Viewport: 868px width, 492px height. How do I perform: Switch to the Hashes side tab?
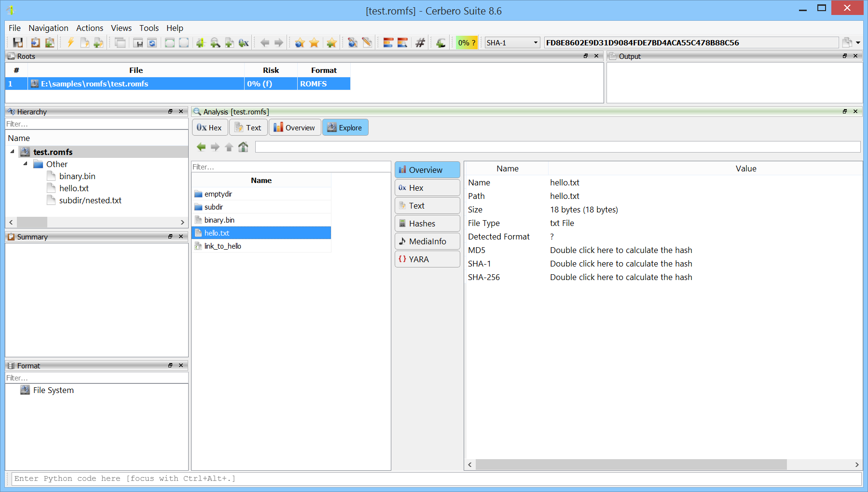click(427, 224)
